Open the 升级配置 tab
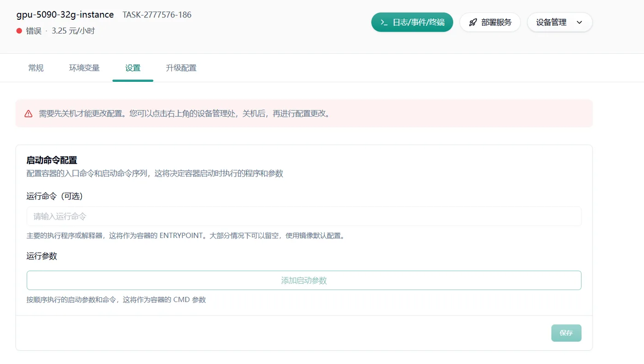This screenshot has height=364, width=644. (x=181, y=68)
